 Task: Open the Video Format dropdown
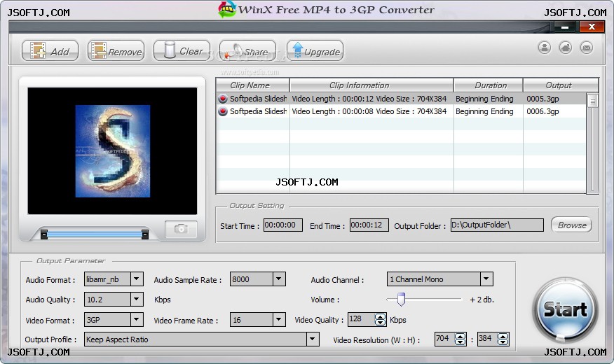pyautogui.click(x=136, y=319)
